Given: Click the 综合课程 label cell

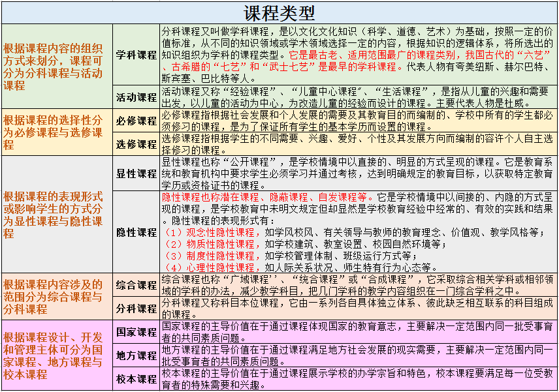Looking at the screenshot, I should [136, 285].
